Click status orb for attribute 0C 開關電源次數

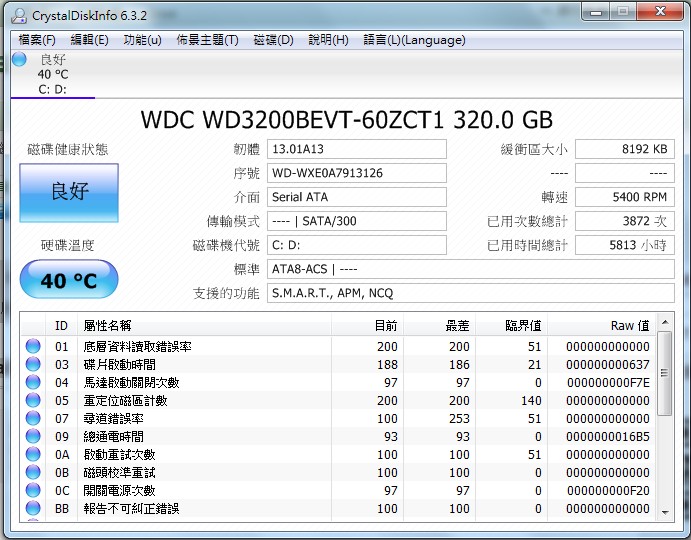[x=33, y=490]
